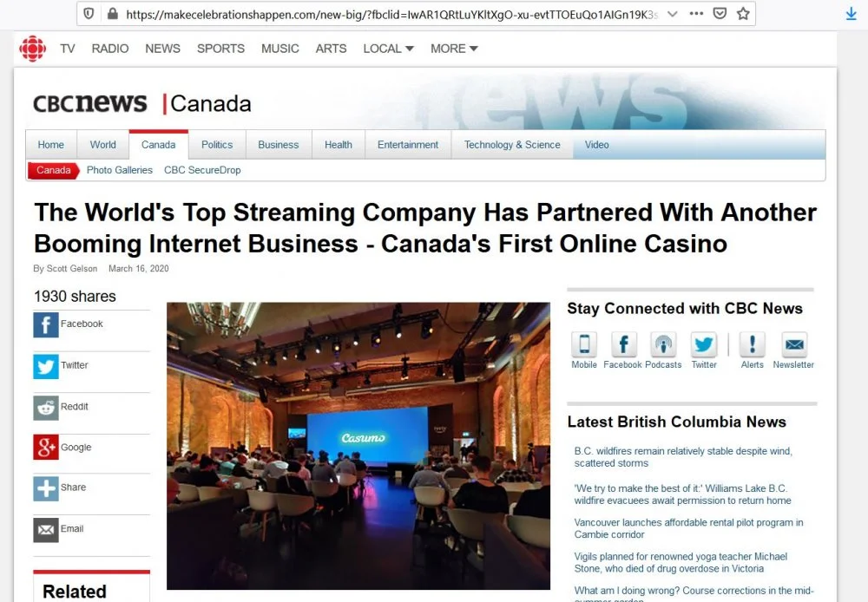Click the padlock site security icon
The height and width of the screenshot is (602, 868).
[112, 14]
